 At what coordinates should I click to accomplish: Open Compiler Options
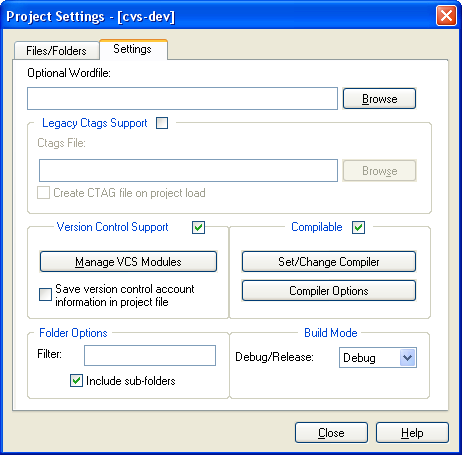tap(329, 291)
